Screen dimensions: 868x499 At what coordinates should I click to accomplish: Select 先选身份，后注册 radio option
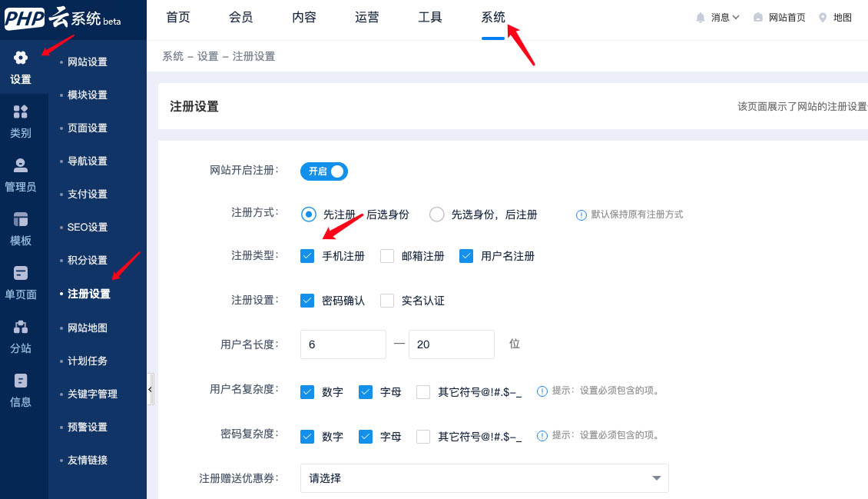pos(437,215)
